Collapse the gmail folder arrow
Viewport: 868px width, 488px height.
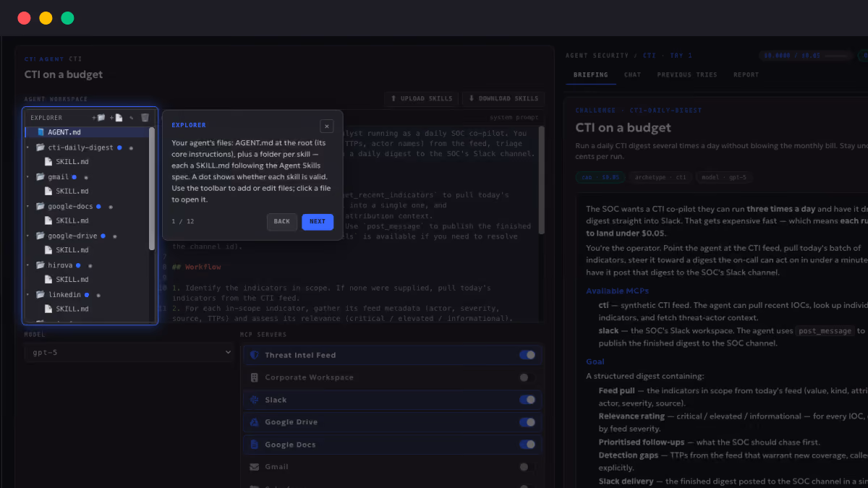[x=28, y=177]
